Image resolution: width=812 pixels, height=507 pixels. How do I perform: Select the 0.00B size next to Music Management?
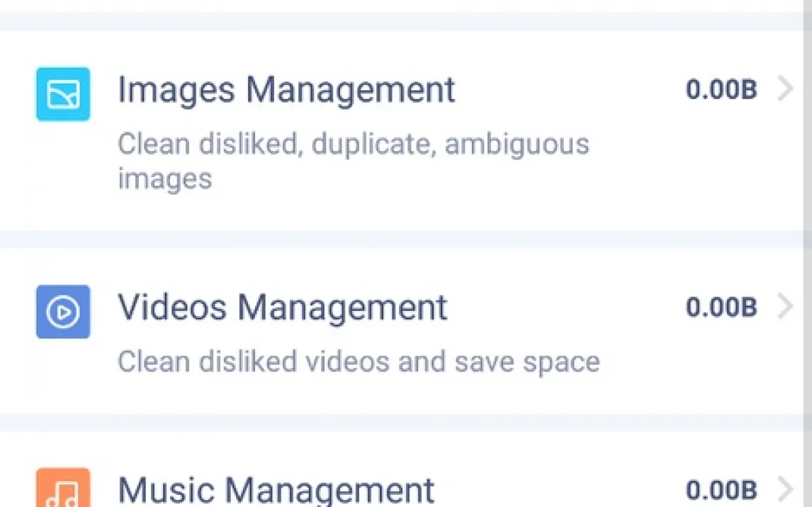[x=721, y=490]
